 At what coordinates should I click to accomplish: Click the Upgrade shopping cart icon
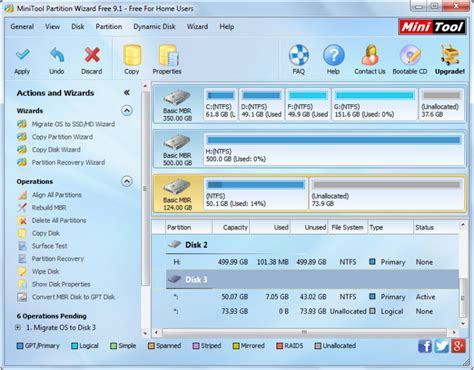(x=450, y=55)
